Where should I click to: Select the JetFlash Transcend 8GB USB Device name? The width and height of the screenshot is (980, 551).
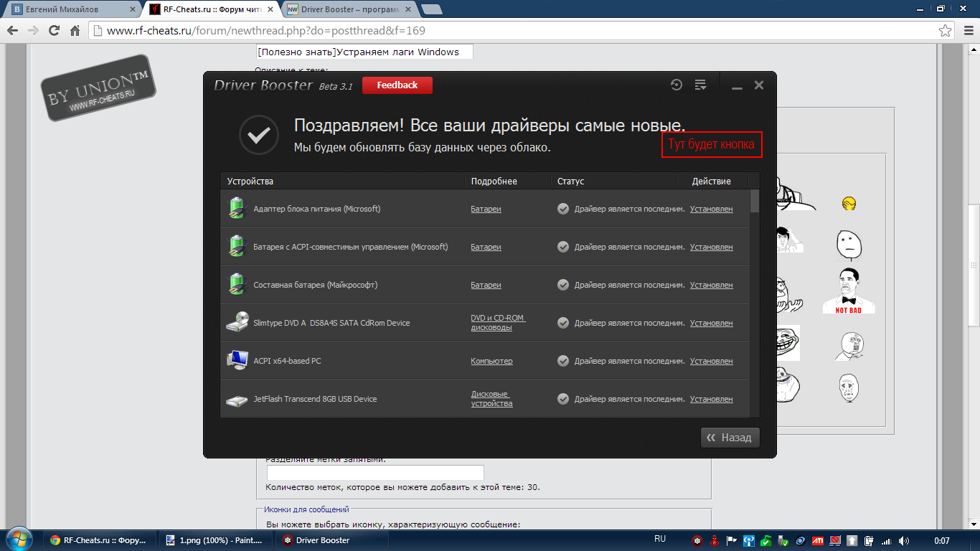(x=315, y=399)
